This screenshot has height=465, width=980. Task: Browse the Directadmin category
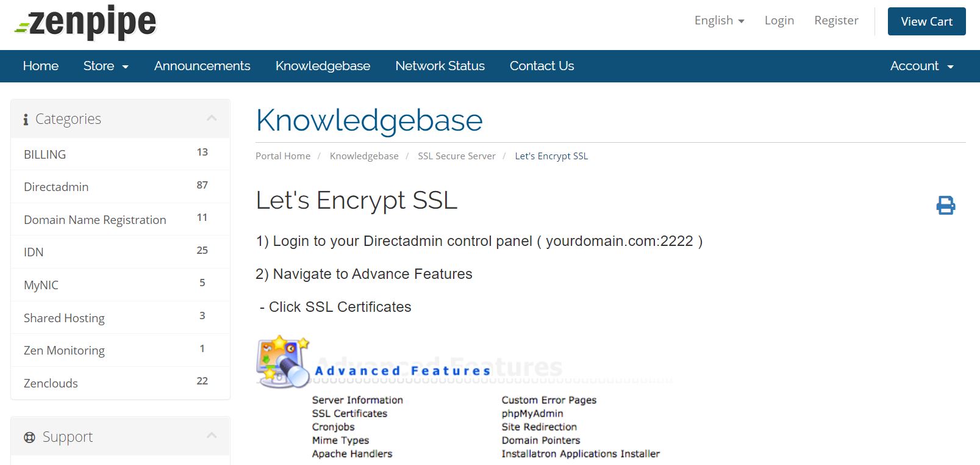coord(120,187)
